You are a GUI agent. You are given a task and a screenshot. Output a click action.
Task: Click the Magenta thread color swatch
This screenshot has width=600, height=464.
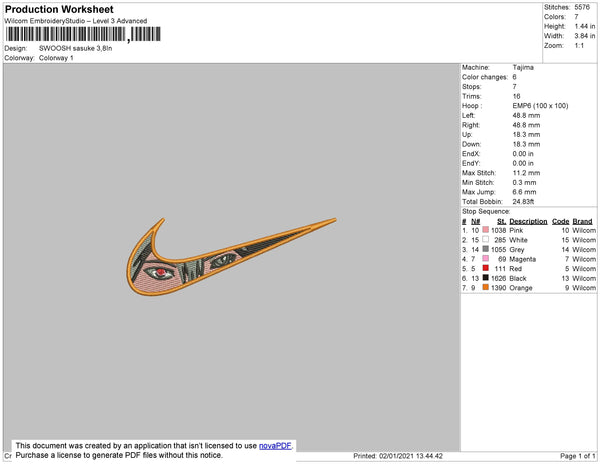point(486,259)
